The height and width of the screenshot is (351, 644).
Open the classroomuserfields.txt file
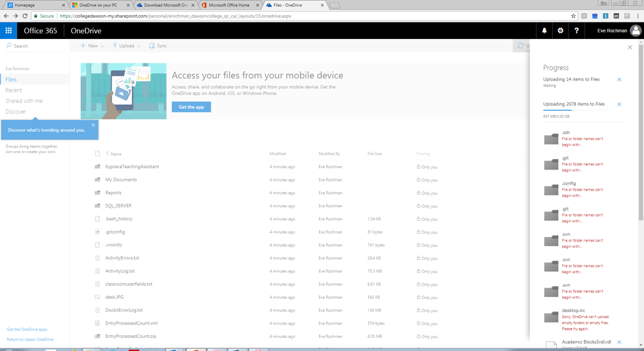[x=129, y=284]
